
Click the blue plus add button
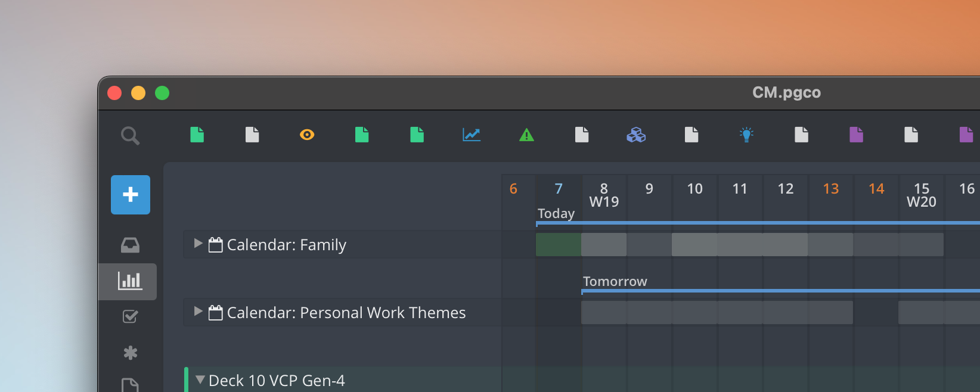(131, 195)
